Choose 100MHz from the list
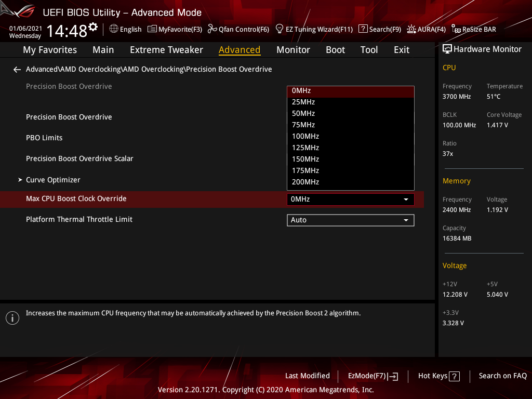Screen dimensions: 532x399 point(351,137)
